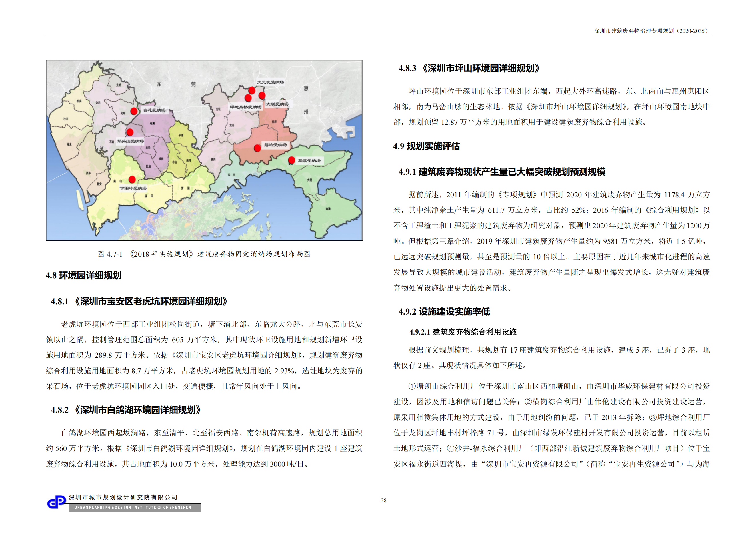Image resolution: width=756 pixels, height=535 pixels.
Task: Click the red marker beside 碧岭受纳场
Action: click(x=257, y=148)
